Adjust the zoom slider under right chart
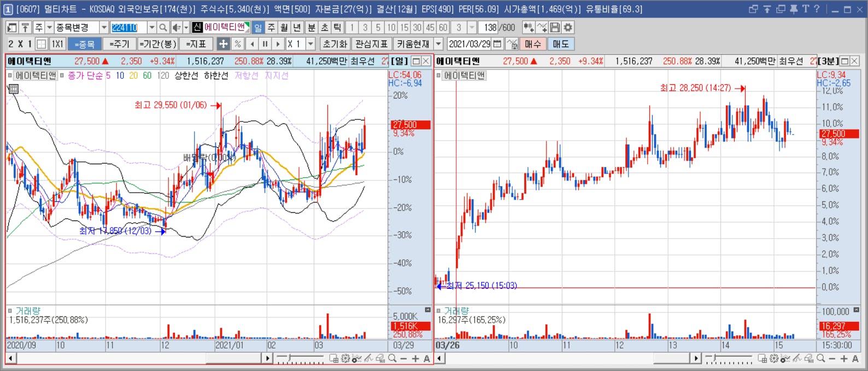The width and height of the screenshot is (868, 371). tap(729, 359)
